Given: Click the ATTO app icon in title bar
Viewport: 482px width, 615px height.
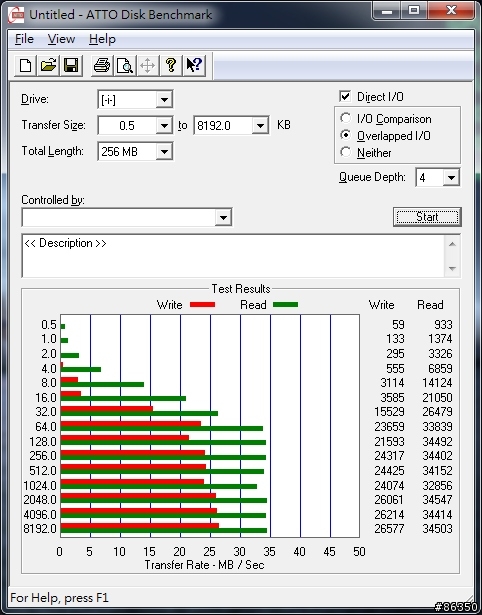Looking at the screenshot, I should pos(16,15).
